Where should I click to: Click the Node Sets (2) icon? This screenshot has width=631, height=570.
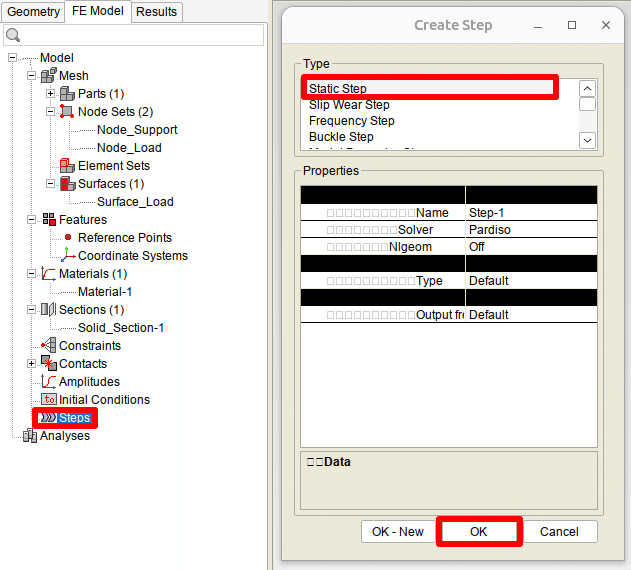pos(67,112)
